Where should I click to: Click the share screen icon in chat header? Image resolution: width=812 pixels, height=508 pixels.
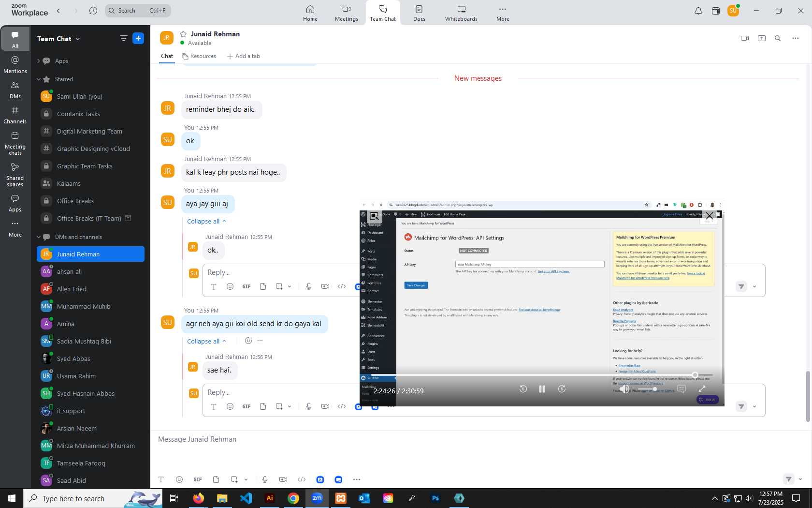pos(762,38)
